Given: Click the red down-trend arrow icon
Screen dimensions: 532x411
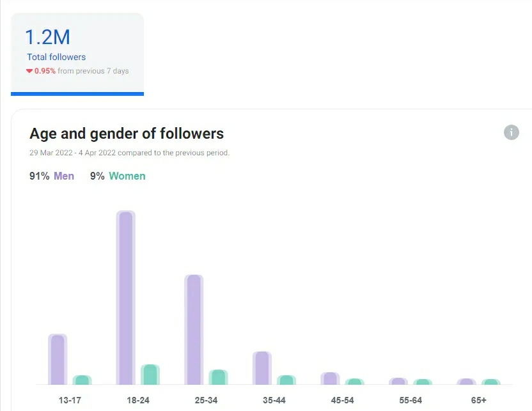Looking at the screenshot, I should point(29,71).
